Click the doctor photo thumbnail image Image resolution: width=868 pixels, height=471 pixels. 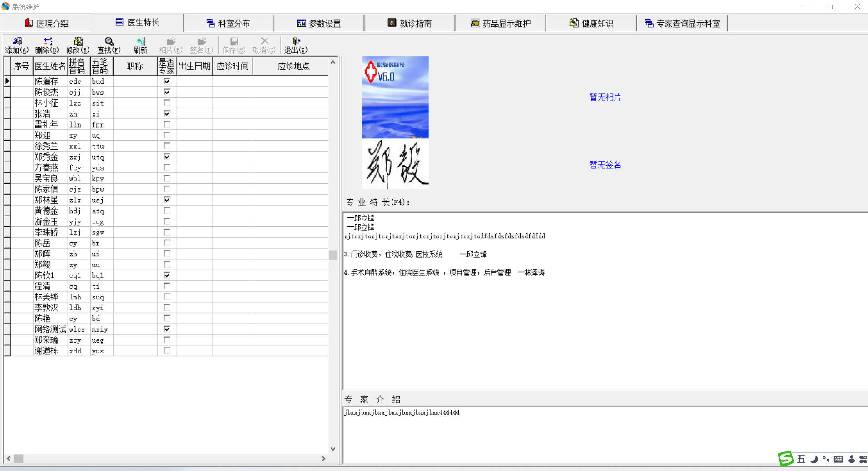click(395, 97)
